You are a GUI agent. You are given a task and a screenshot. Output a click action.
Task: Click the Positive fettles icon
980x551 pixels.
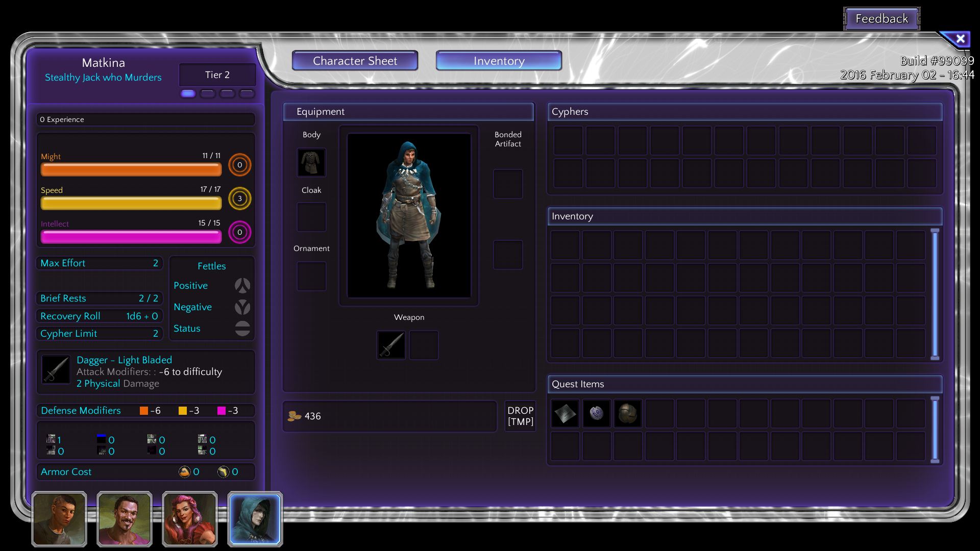pos(242,286)
